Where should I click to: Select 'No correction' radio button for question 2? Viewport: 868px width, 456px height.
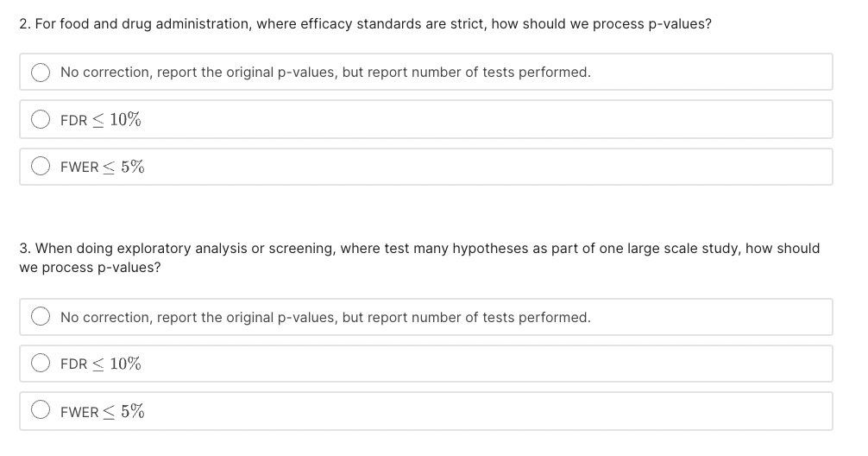tap(41, 72)
